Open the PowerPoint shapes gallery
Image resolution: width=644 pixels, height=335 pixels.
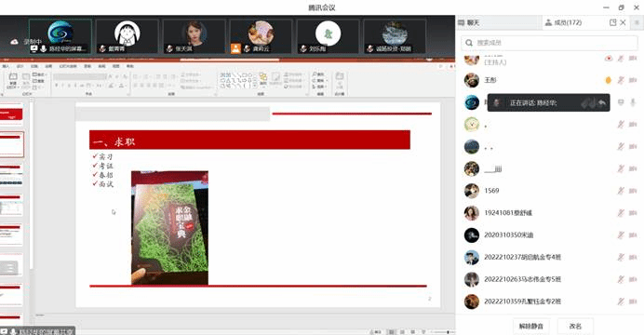(235, 80)
